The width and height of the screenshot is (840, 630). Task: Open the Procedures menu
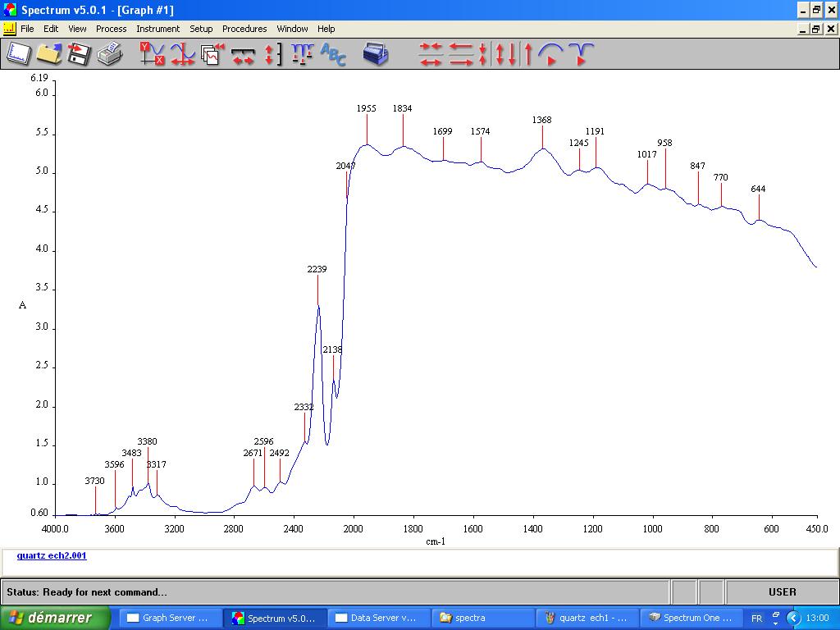[x=244, y=29]
